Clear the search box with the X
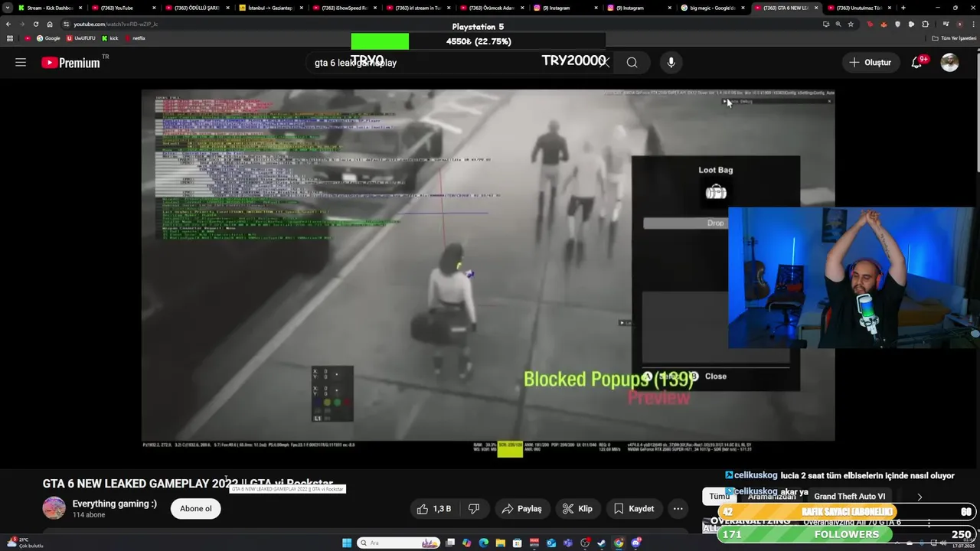The height and width of the screenshot is (551, 980). point(605,63)
